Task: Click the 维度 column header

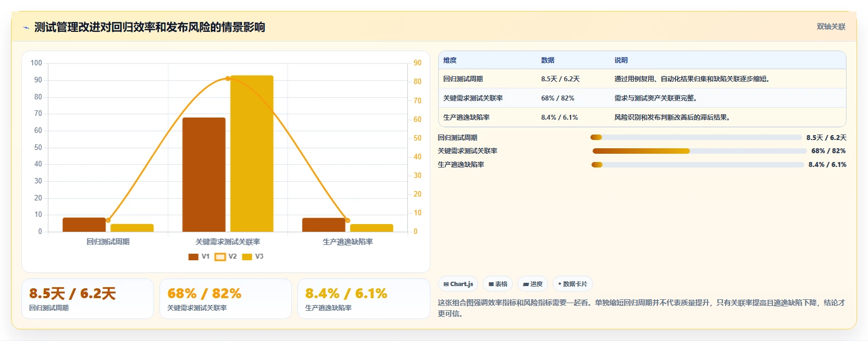Action: pyautogui.click(x=450, y=60)
